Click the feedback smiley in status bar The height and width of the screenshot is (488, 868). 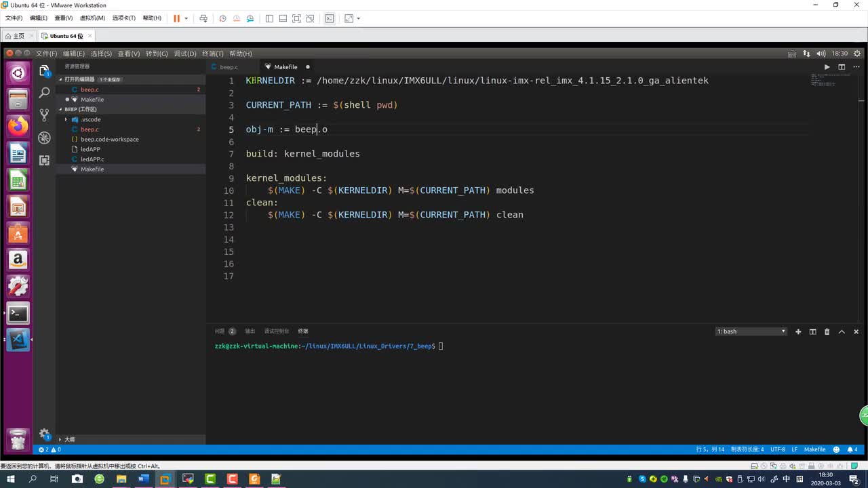836,449
